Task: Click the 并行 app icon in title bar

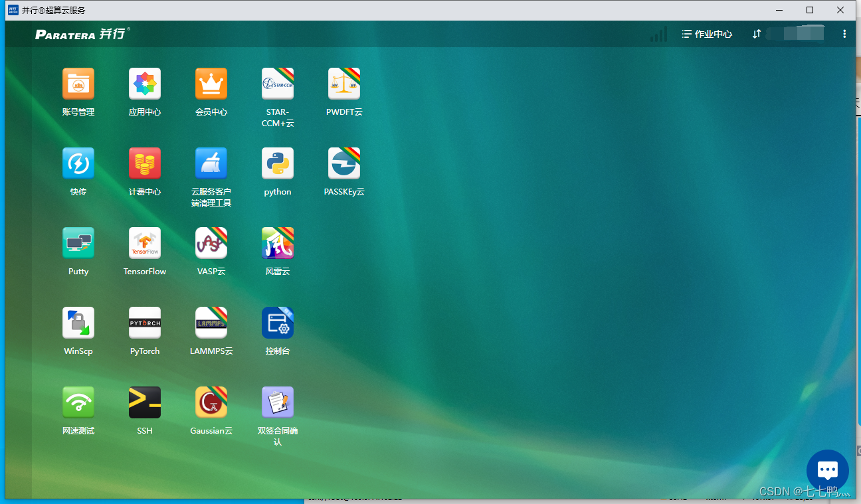Action: 13,10
